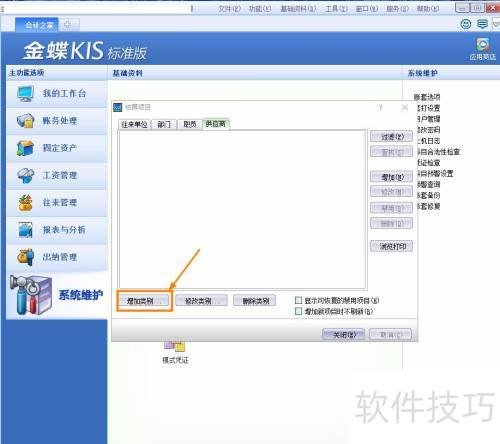Open 账套恢复 in the 系统维护 list

click(429, 206)
